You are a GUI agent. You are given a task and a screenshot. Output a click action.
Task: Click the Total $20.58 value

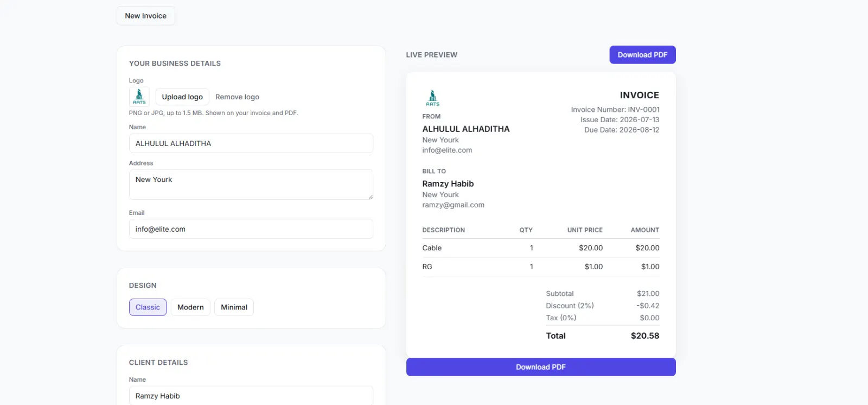coord(645,336)
